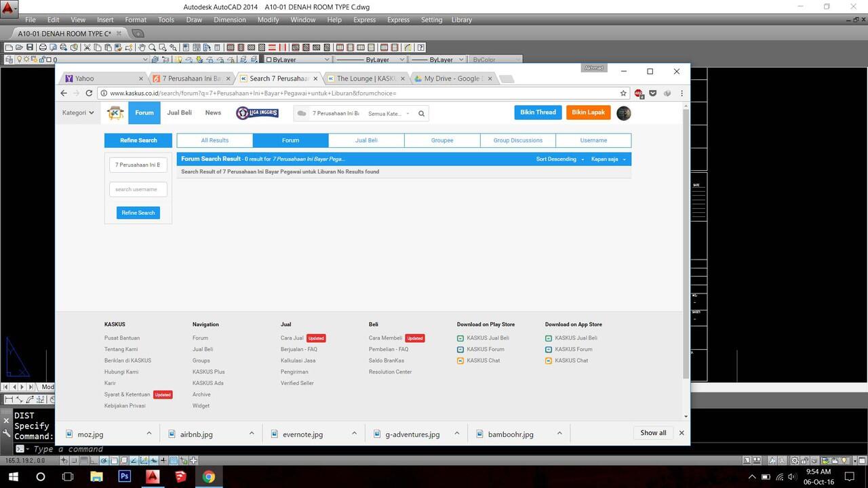Toggle AutoCAD Lineweight display in status bar
Viewport: 868px width, 488px height.
pyautogui.click(x=163, y=461)
